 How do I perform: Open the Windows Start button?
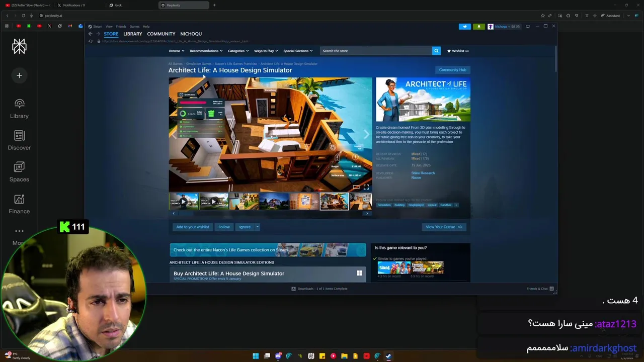pyautogui.click(x=256, y=356)
